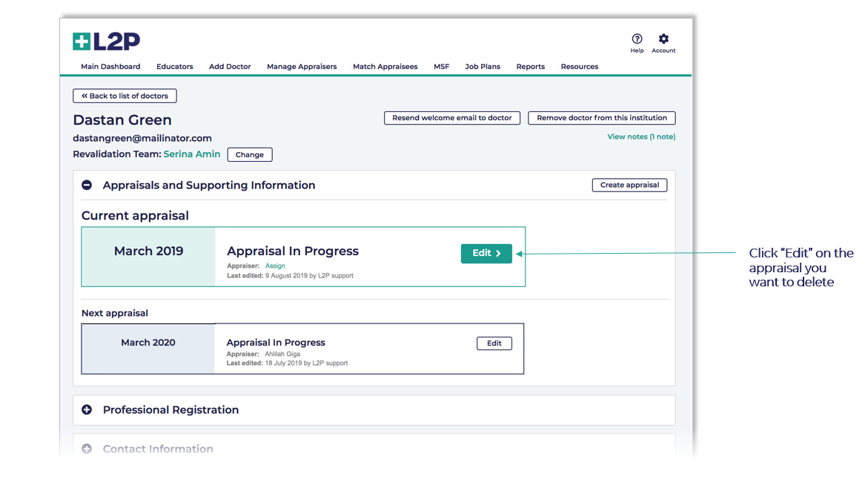The width and height of the screenshot is (868, 477).
Task: Click the Assign appraiser link
Action: pos(275,266)
